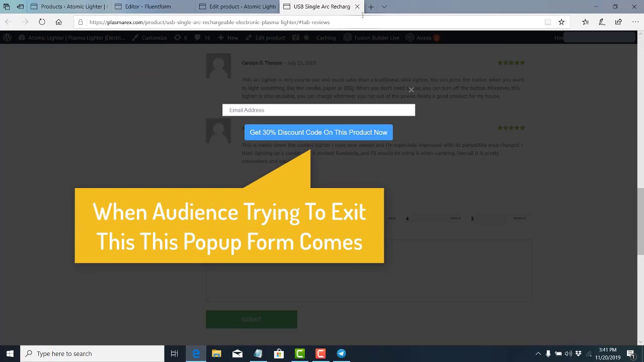Switch to Products Atomic Lighter tab
The image size is (644, 362).
coord(69,7)
